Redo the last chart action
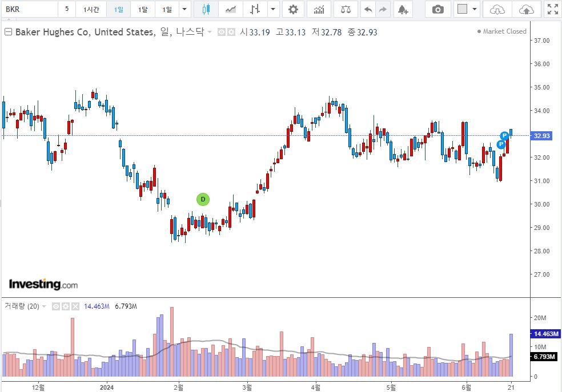 (383, 9)
